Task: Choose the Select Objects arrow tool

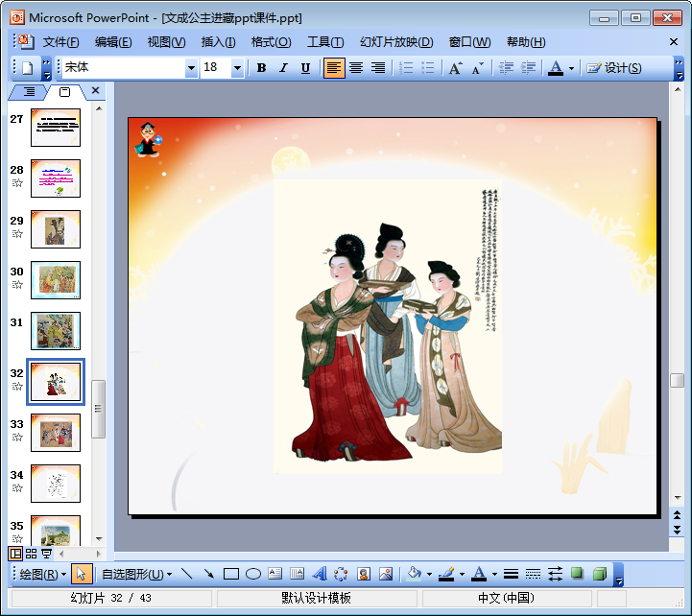Action: pyautogui.click(x=82, y=574)
